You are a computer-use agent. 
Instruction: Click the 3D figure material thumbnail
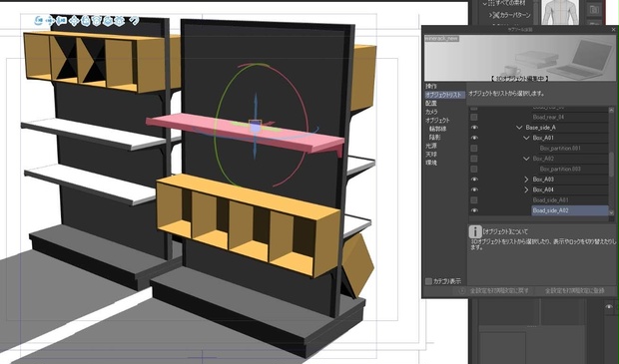560,12
